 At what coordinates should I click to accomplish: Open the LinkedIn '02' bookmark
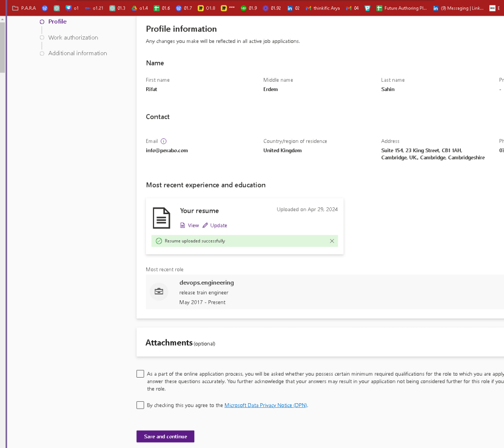point(293,8)
